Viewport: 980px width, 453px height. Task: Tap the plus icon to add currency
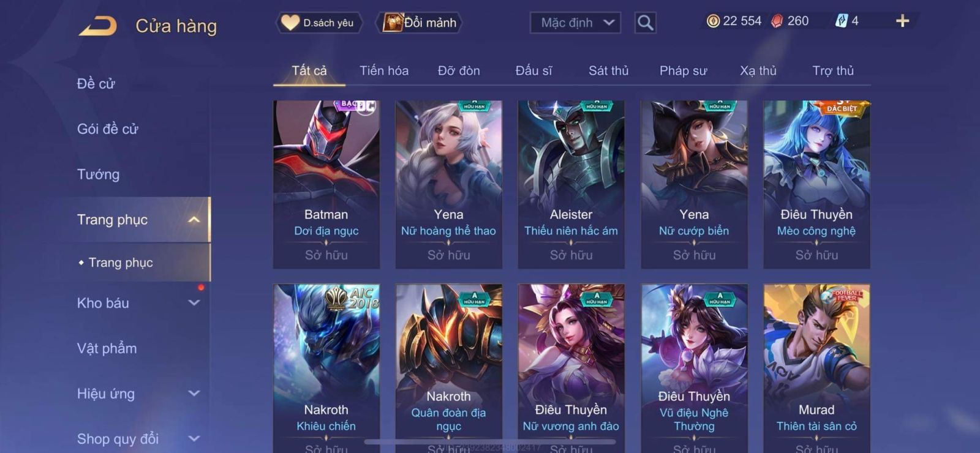coord(902,21)
